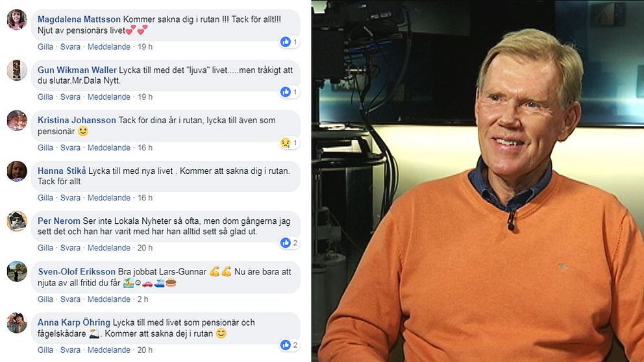Click Gilla under Per Nerom's comment
This screenshot has width=644, height=362.
[x=45, y=248]
